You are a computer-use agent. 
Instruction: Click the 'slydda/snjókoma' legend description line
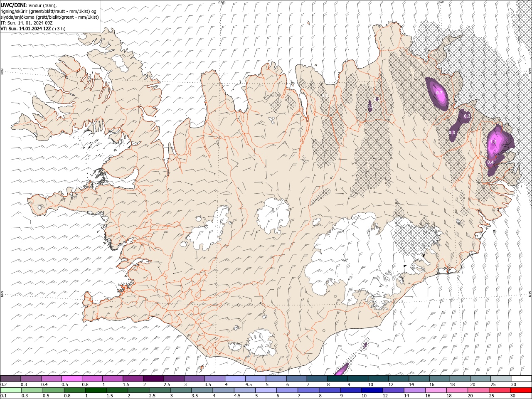click(50, 17)
